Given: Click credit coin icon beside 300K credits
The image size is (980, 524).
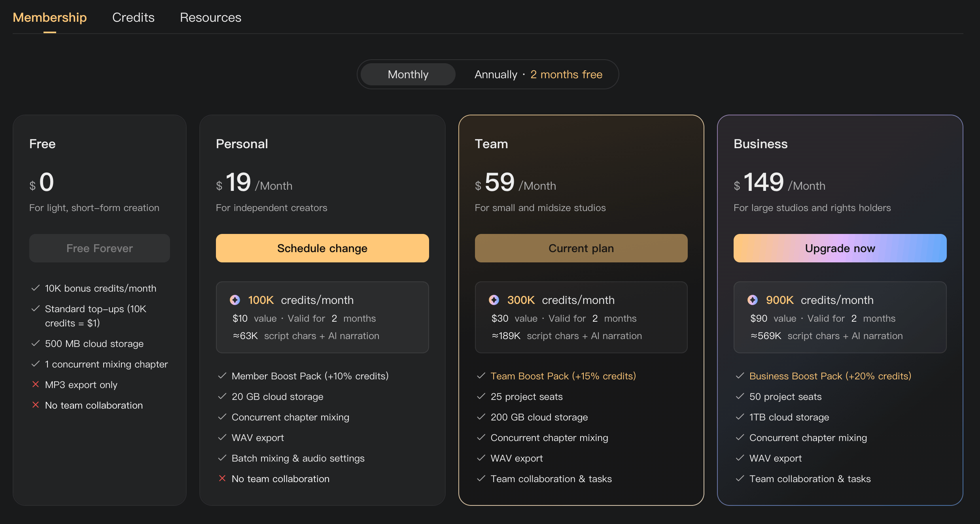Looking at the screenshot, I should [x=494, y=300].
